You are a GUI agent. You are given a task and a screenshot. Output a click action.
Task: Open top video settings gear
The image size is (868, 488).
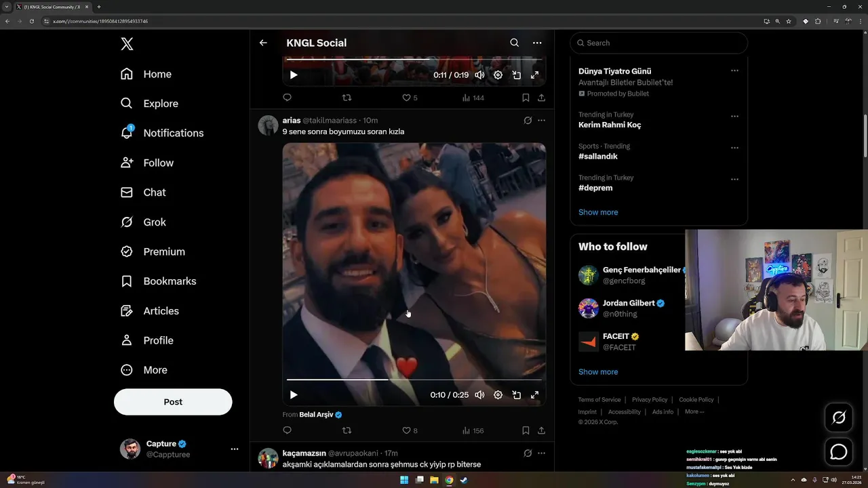[498, 75]
